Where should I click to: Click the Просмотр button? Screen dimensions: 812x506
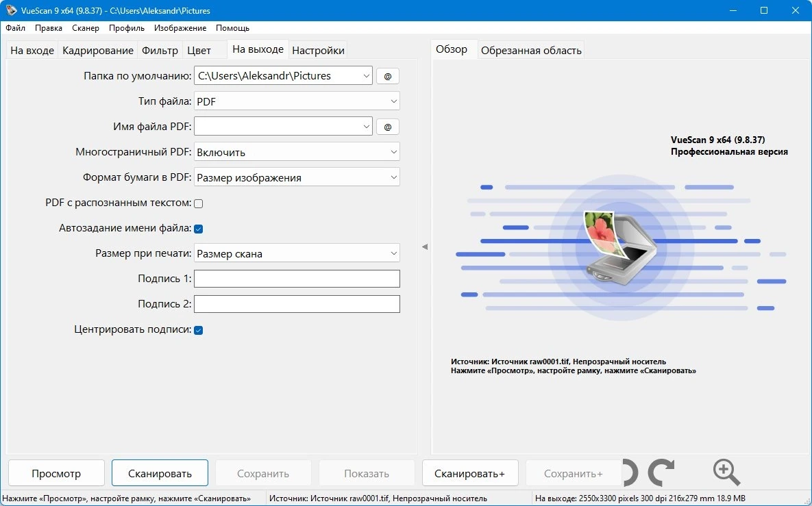pyautogui.click(x=56, y=473)
